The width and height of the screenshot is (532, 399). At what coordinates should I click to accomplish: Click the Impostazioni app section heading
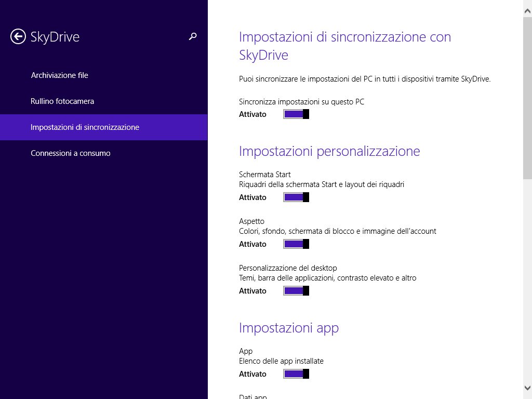tap(289, 328)
